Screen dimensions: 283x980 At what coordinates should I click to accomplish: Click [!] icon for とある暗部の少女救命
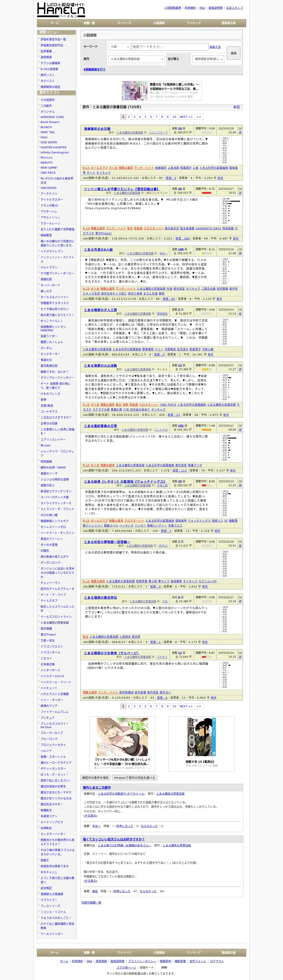tap(240, 653)
